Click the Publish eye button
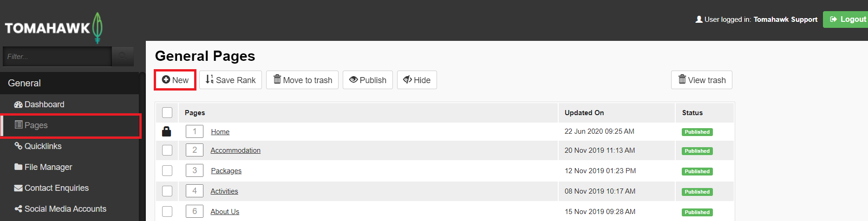This screenshot has width=868, height=221. [x=368, y=80]
